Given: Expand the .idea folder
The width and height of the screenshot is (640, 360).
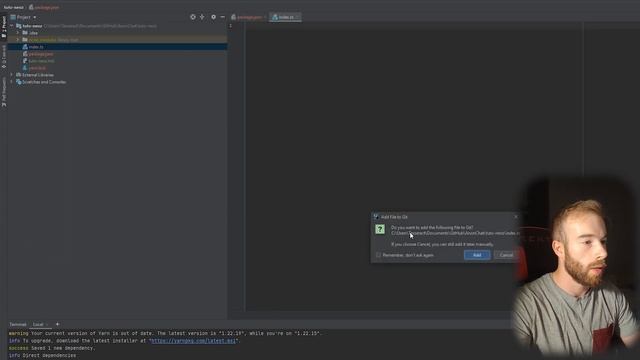Looking at the screenshot, I should 18,33.
